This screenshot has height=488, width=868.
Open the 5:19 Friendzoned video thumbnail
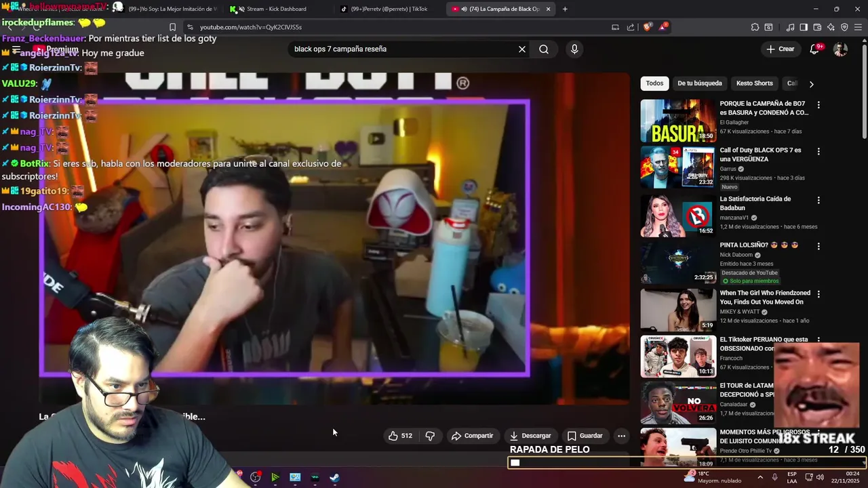coord(678,310)
